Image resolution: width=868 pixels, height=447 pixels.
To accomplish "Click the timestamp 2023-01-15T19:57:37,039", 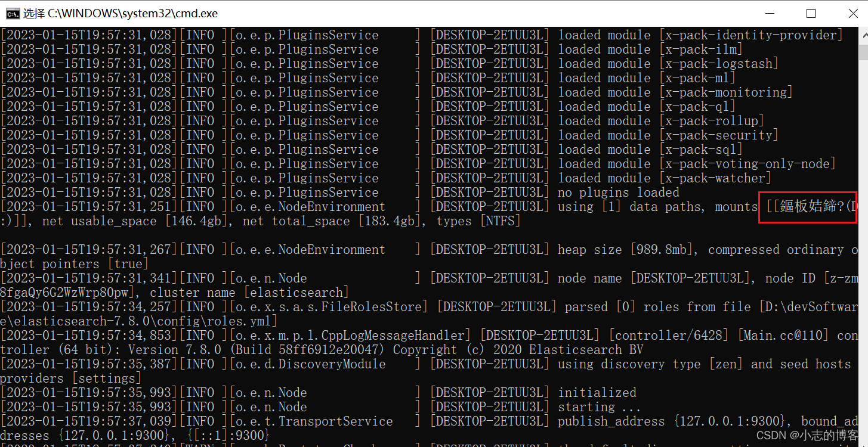I will pyautogui.click(x=89, y=421).
